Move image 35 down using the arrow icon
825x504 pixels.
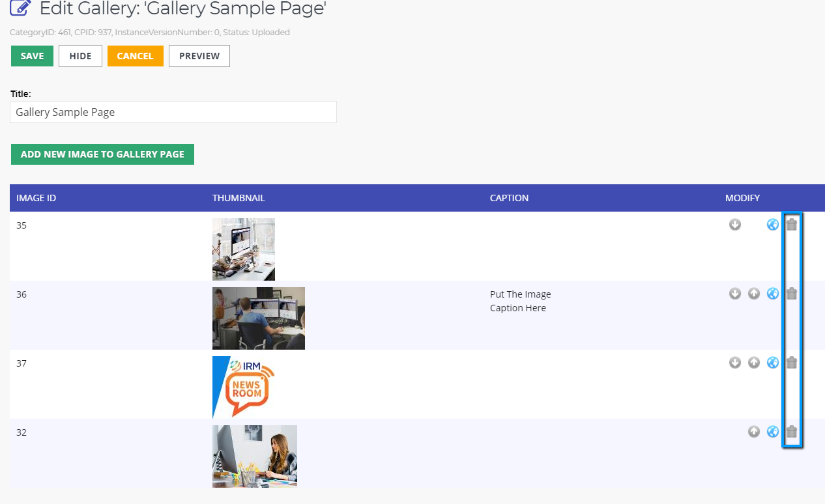point(735,225)
